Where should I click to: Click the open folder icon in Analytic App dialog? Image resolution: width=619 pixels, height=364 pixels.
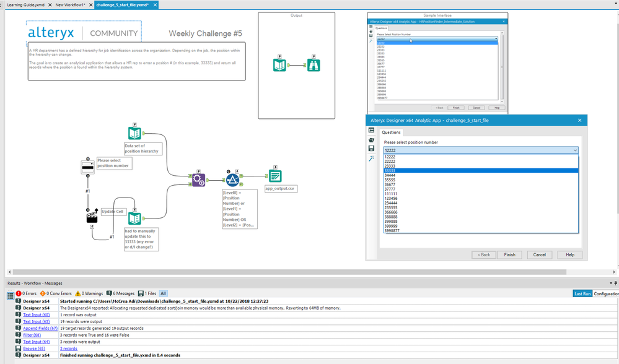pyautogui.click(x=371, y=140)
